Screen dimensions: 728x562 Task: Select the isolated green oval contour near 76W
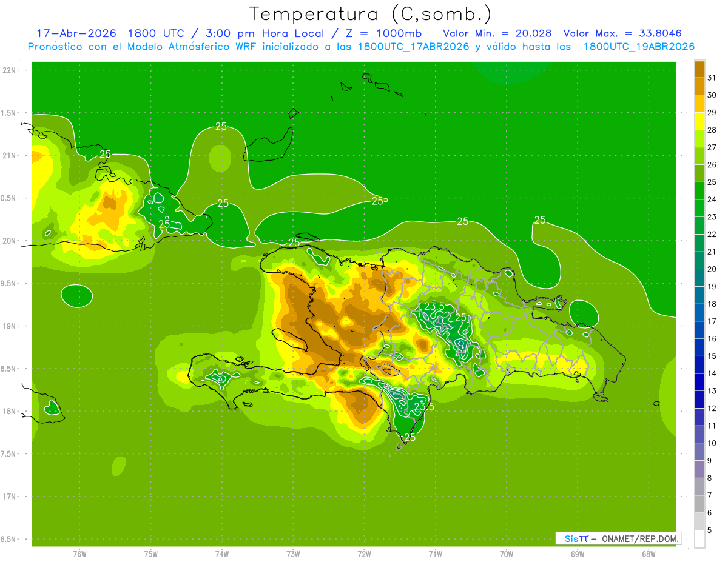(x=77, y=296)
